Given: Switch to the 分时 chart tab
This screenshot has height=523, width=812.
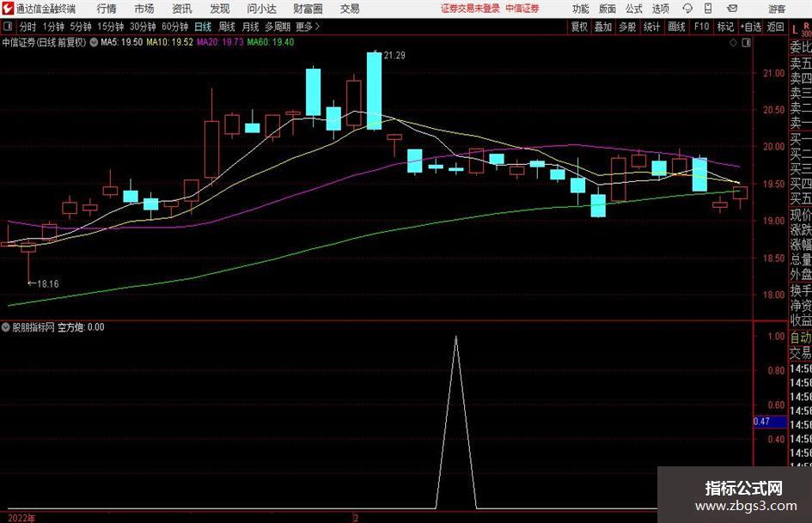Looking at the screenshot, I should pyautogui.click(x=28, y=27).
